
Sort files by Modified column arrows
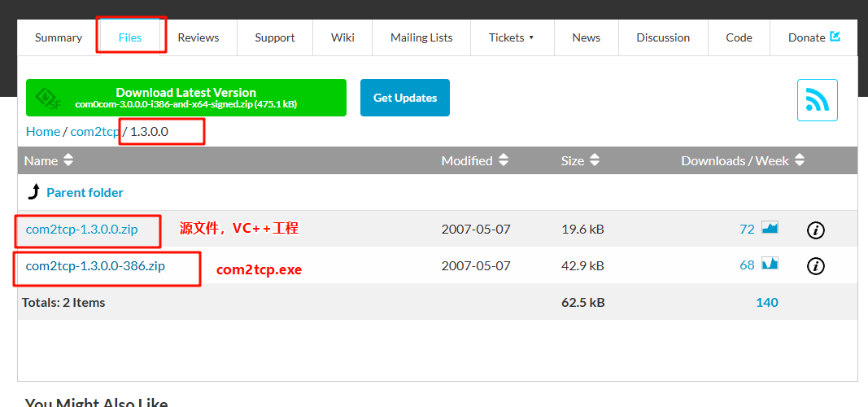point(504,161)
